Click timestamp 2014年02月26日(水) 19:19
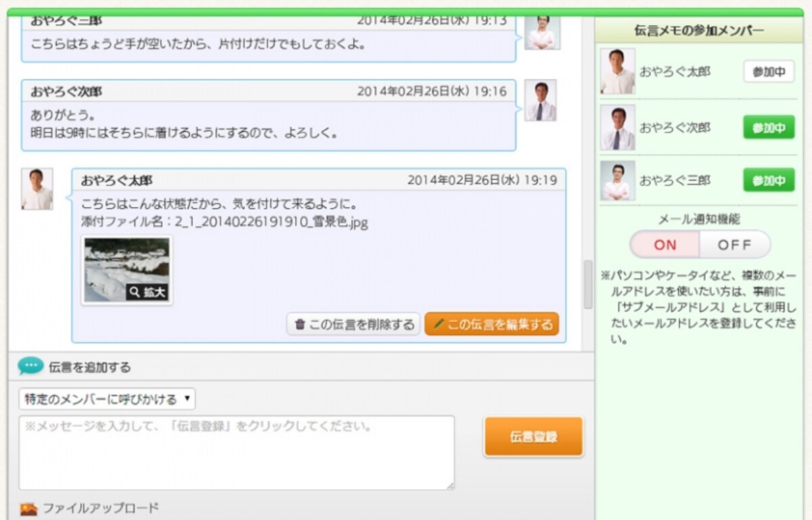Viewport: 812px width, 520px height. pos(482,180)
